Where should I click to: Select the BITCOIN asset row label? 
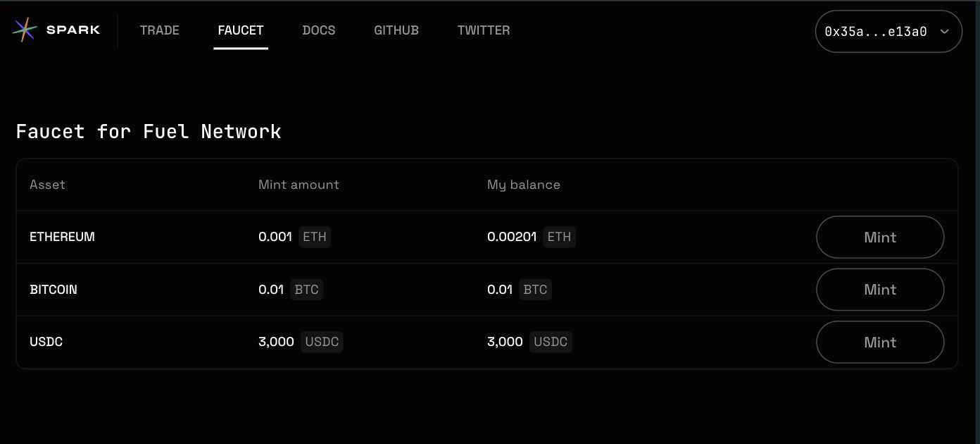(54, 290)
